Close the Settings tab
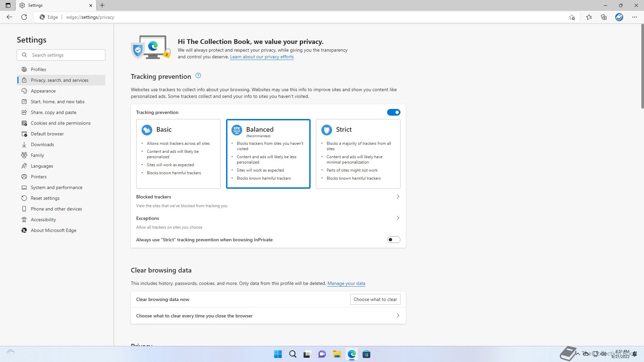 point(91,5)
